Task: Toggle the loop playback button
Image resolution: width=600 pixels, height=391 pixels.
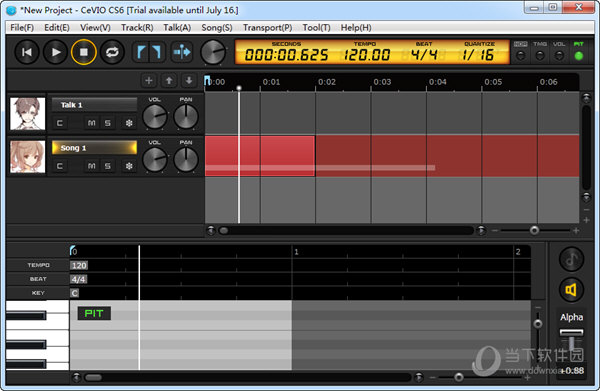Action: [112, 52]
